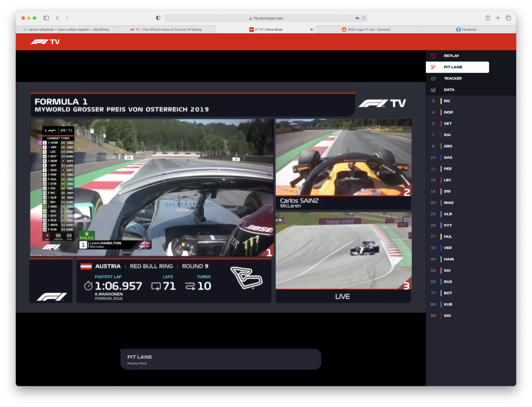
Task: Open driver RUS onboard camera
Action: (x=457, y=282)
